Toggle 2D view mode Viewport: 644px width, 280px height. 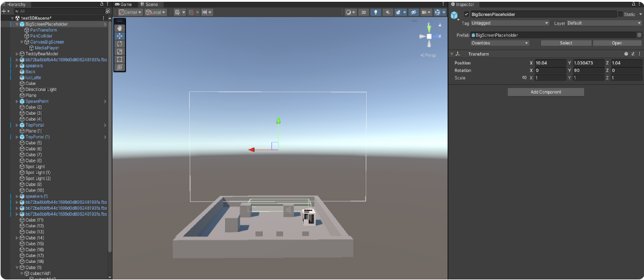[363, 12]
